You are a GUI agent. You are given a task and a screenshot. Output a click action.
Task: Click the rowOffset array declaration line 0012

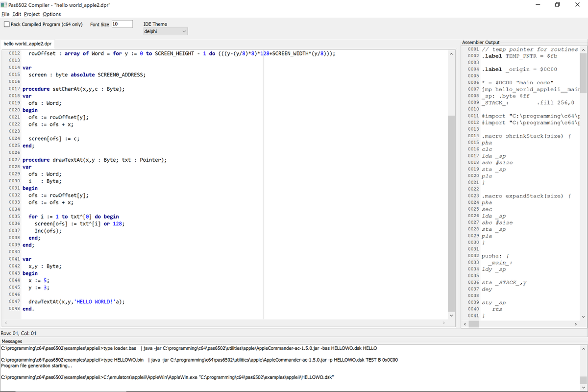[x=182, y=53]
